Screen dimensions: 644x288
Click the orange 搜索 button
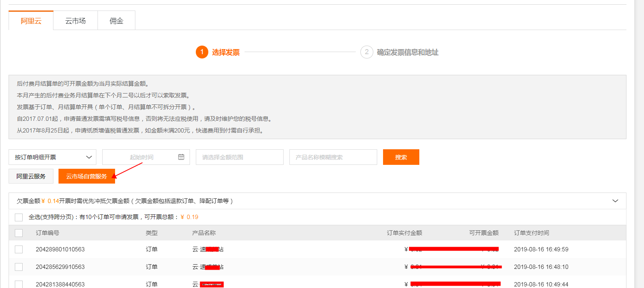[x=401, y=157]
